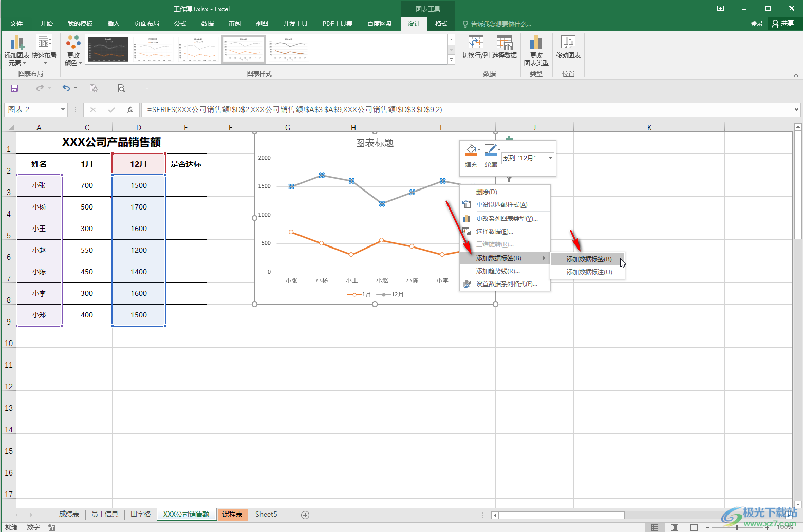
Task: Open the Undo history dropdown arrow
Action: coord(76,88)
